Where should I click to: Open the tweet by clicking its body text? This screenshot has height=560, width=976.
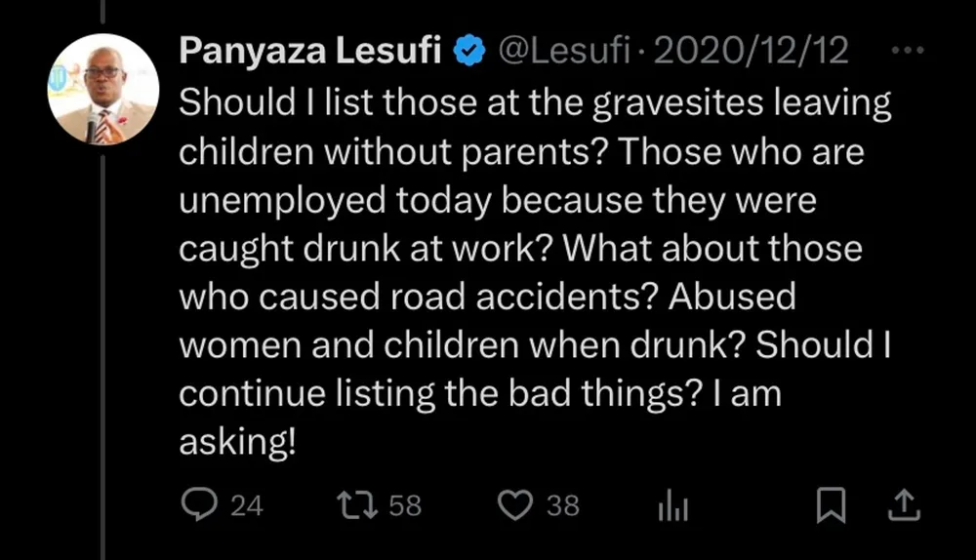click(x=535, y=272)
